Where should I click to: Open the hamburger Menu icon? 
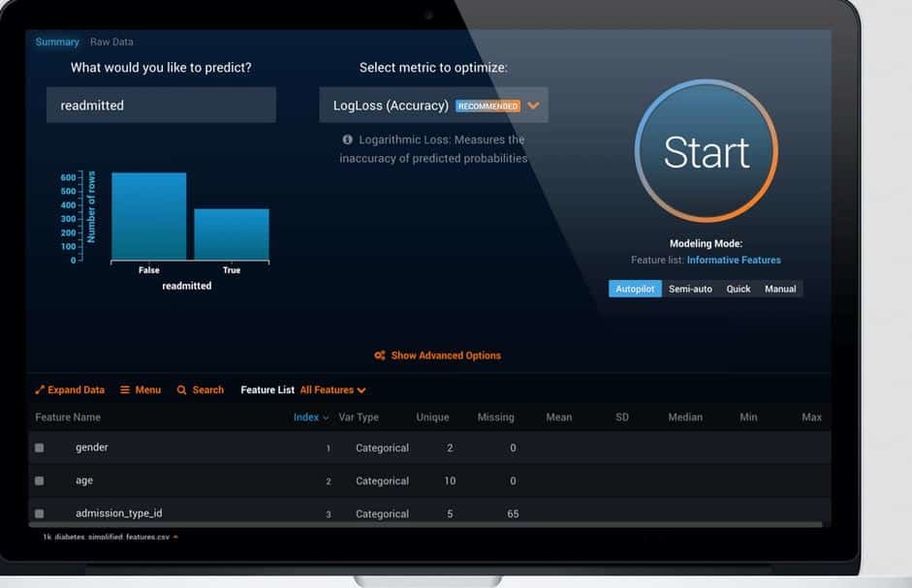click(x=125, y=390)
